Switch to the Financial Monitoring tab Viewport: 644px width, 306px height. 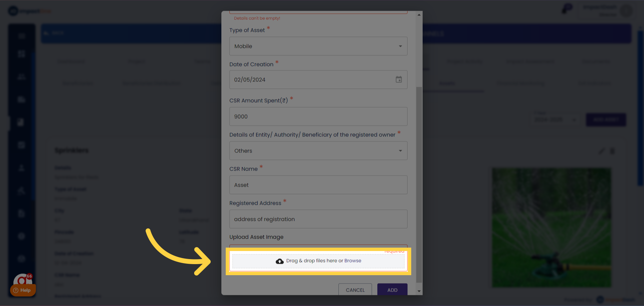point(521,83)
